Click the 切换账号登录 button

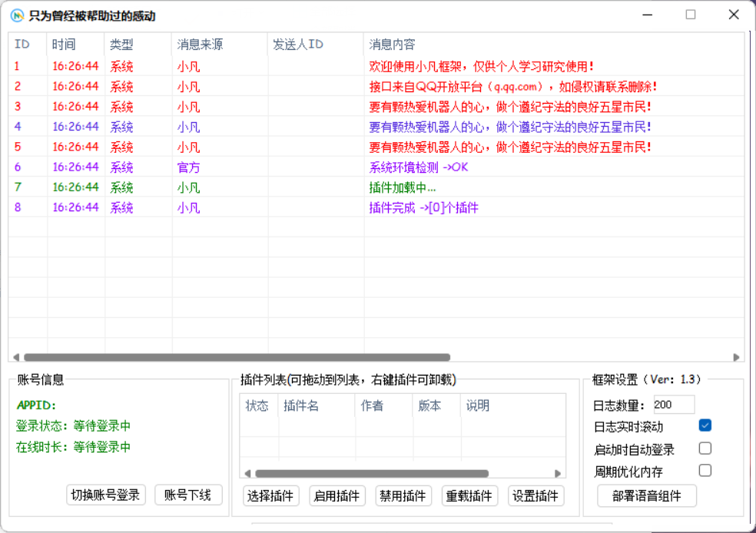click(106, 495)
